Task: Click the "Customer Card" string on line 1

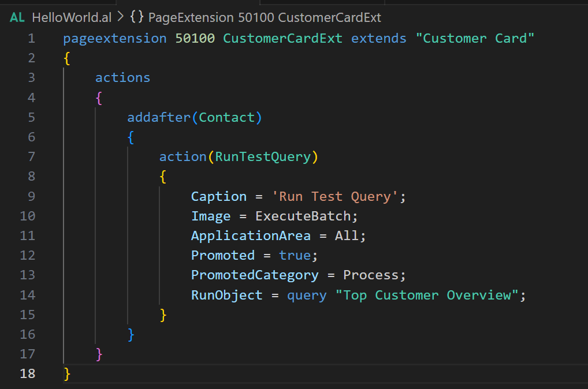Action: (475, 38)
